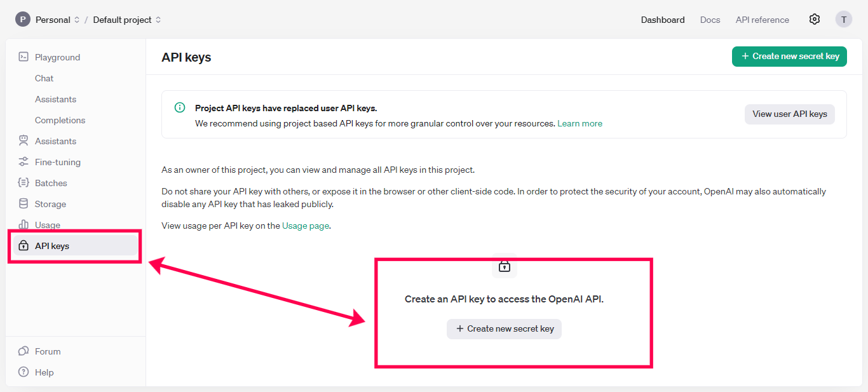Image resolution: width=868 pixels, height=392 pixels.
Task: Expand the Default project switcher
Action: point(127,20)
